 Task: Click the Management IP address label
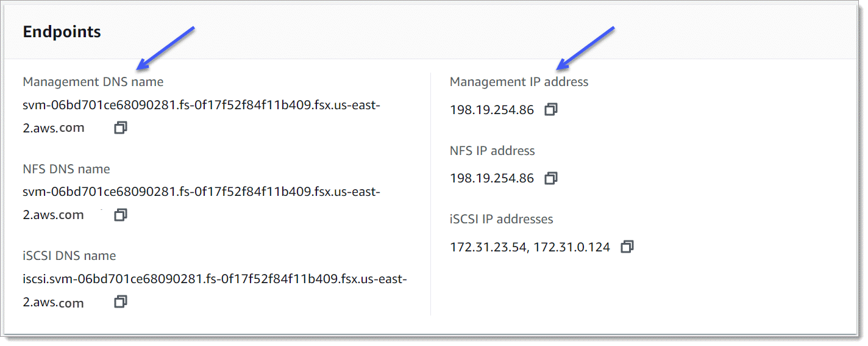(x=519, y=82)
